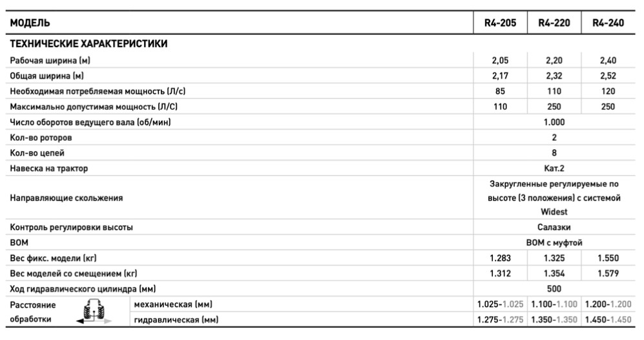Click the R4-205 column header

click(500, 23)
